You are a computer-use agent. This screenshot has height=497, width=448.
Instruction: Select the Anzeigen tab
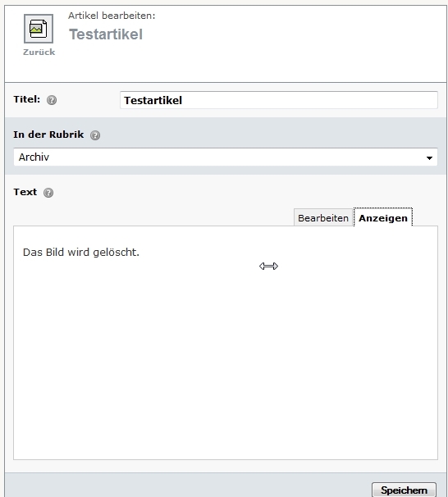pyautogui.click(x=383, y=218)
